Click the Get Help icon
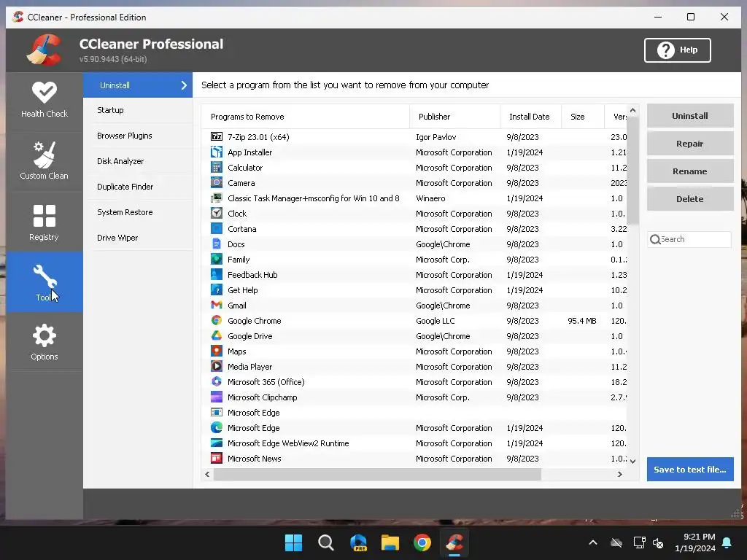 point(216,289)
